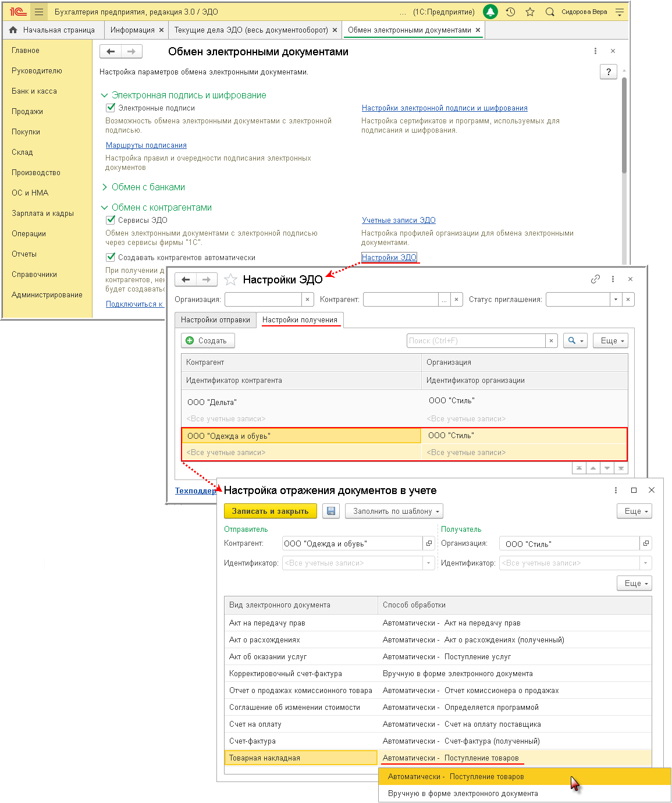This screenshot has height=803, width=672.
Task: Expand the Обмен с банками section
Action: click(105, 187)
